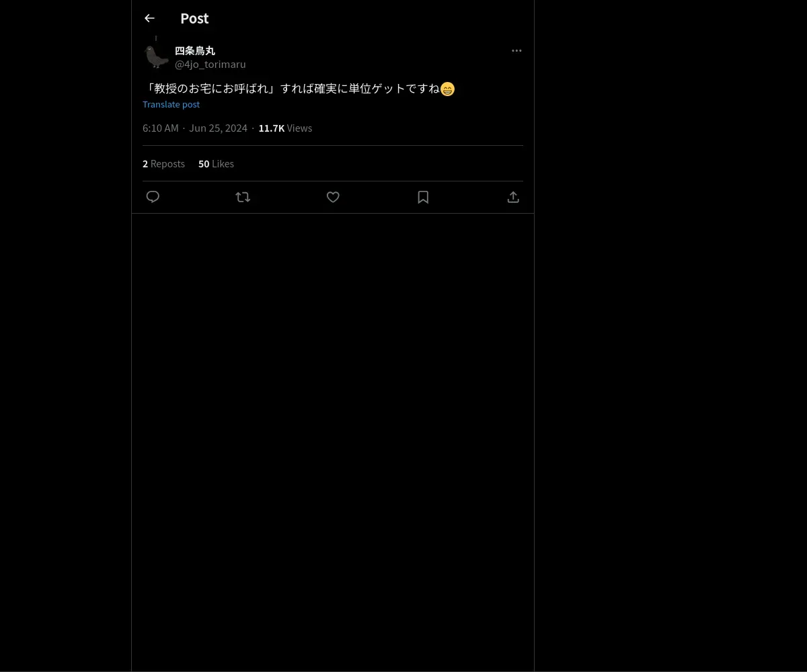Click the Japanese post text body
This screenshot has height=672, width=807.
tap(299, 88)
